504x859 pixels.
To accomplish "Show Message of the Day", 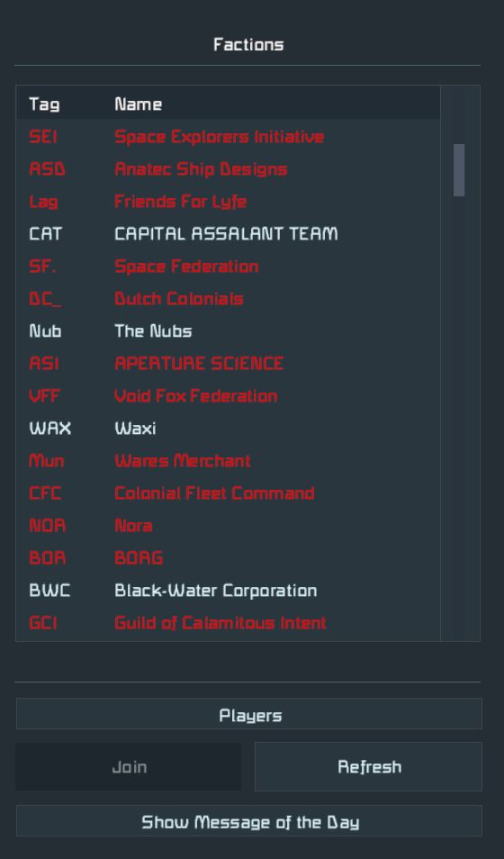I will coord(249,820).
